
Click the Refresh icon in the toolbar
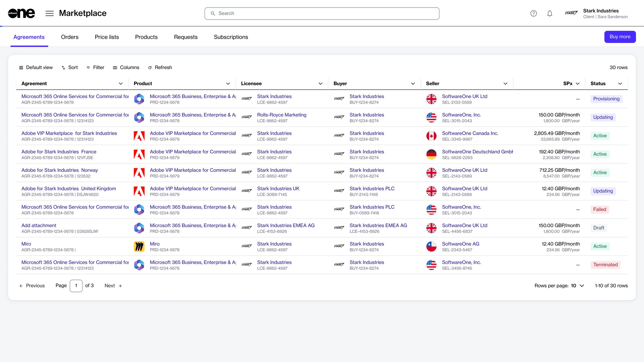pyautogui.click(x=150, y=68)
